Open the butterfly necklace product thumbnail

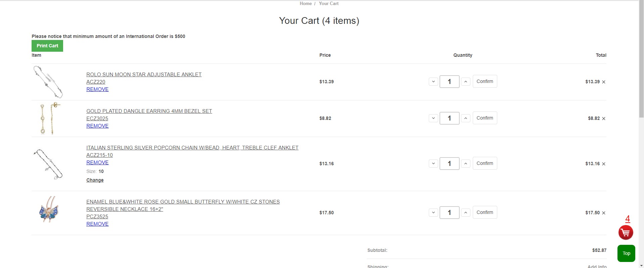point(49,209)
